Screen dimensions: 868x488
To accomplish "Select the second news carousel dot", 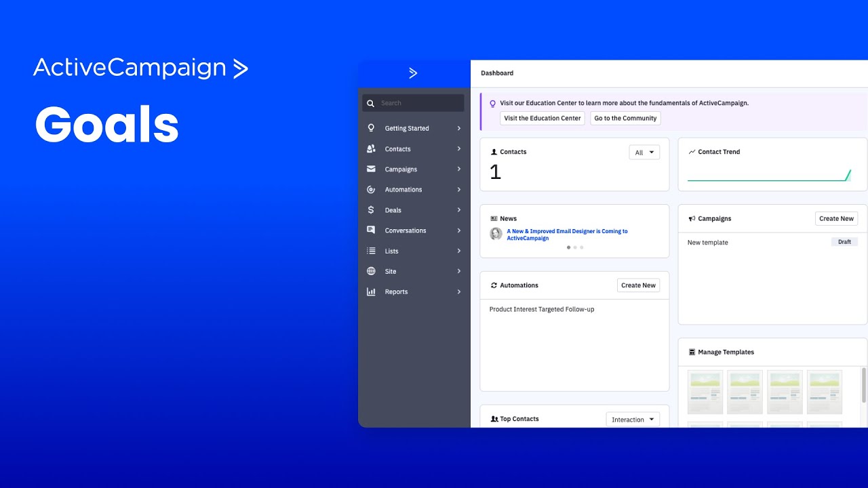I will [x=575, y=247].
